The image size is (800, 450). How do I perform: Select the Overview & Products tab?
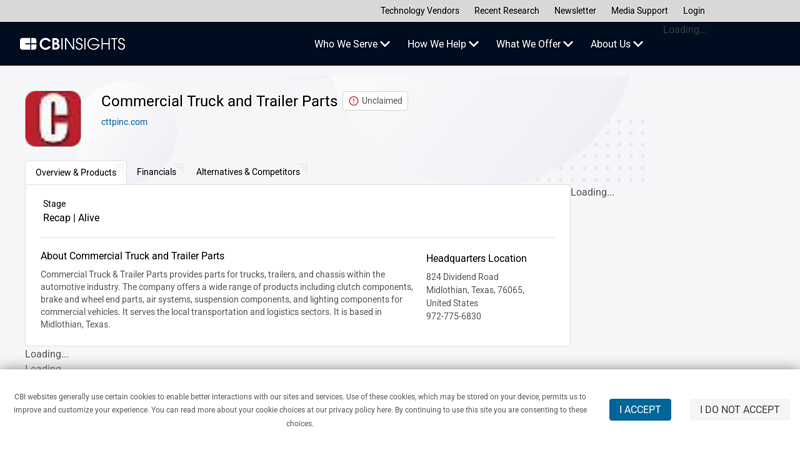tap(76, 172)
